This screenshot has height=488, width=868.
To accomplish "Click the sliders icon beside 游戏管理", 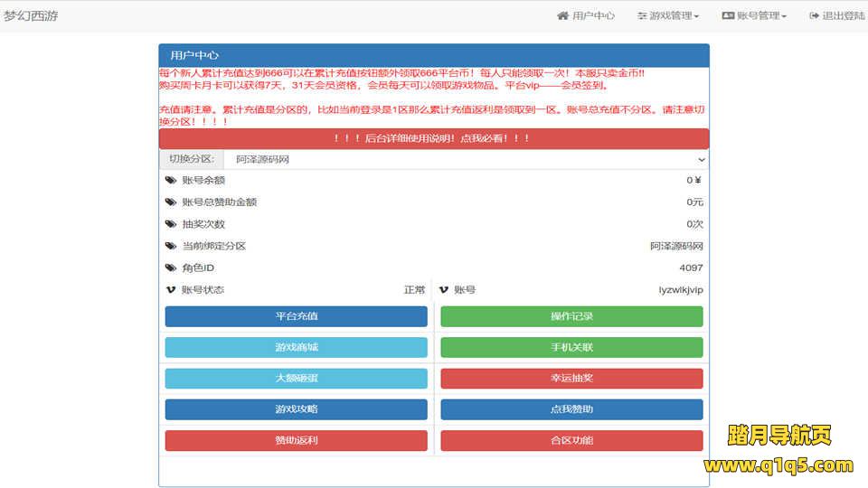I will [x=642, y=16].
